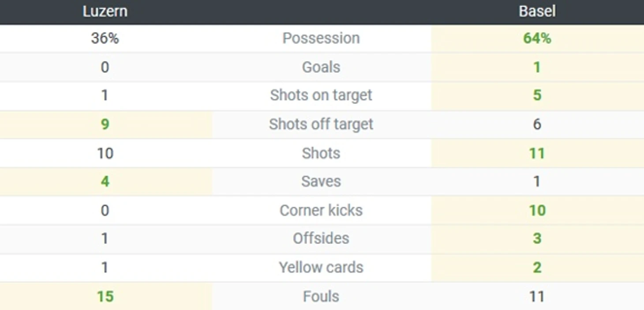Click the 'Corner kicks' row label
This screenshot has height=310, width=644.
(x=321, y=210)
